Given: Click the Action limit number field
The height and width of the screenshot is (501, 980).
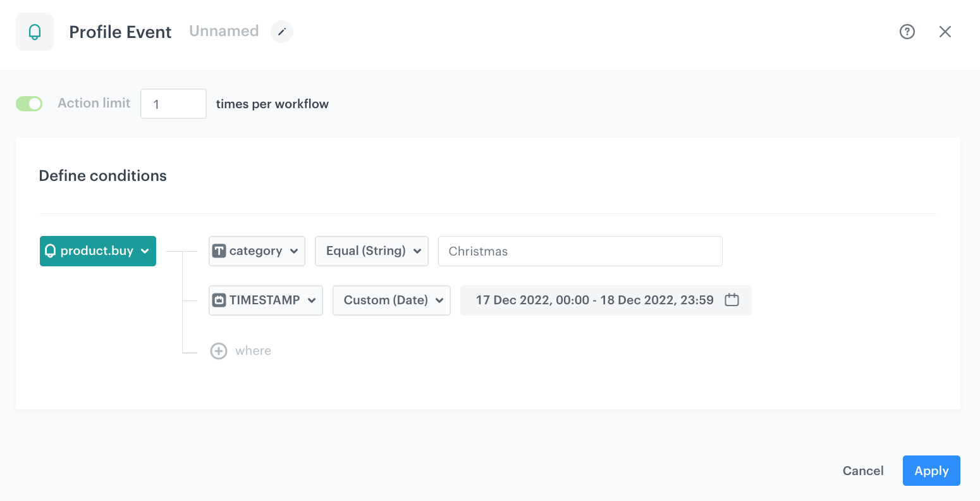Looking at the screenshot, I should click(173, 104).
